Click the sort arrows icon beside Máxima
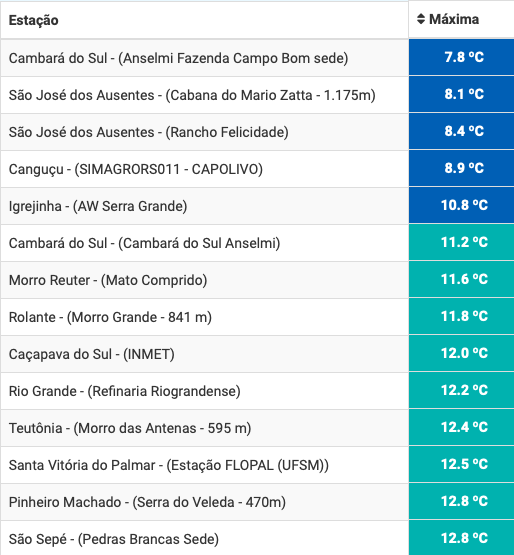Image resolution: width=514 pixels, height=555 pixels. tap(421, 19)
